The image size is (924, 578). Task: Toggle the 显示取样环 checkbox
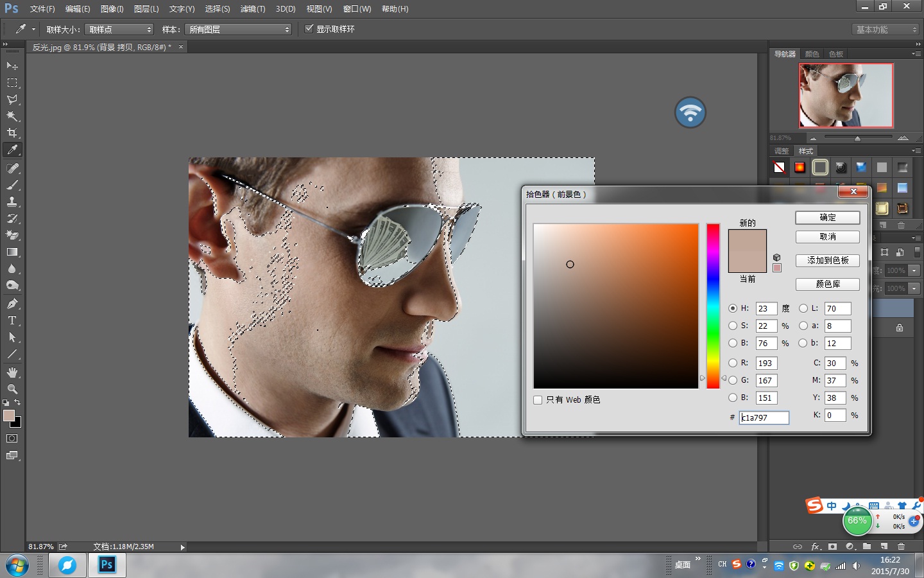click(x=309, y=29)
